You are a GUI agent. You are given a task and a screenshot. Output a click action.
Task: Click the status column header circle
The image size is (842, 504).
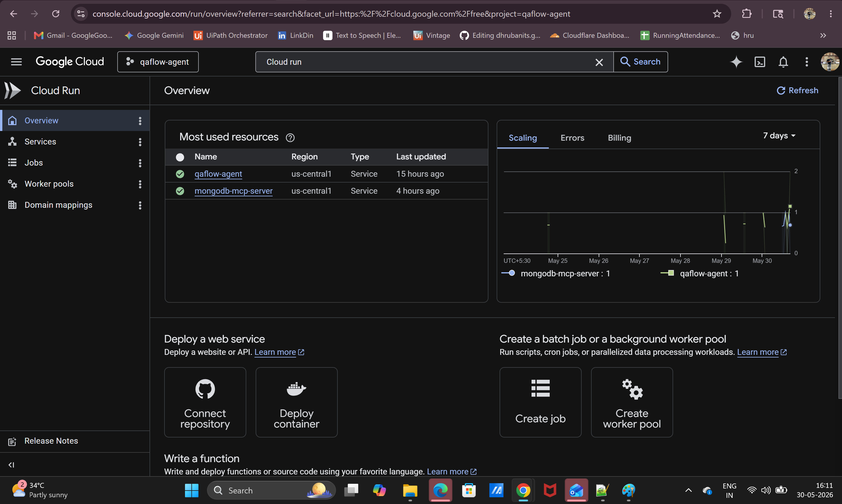180,157
